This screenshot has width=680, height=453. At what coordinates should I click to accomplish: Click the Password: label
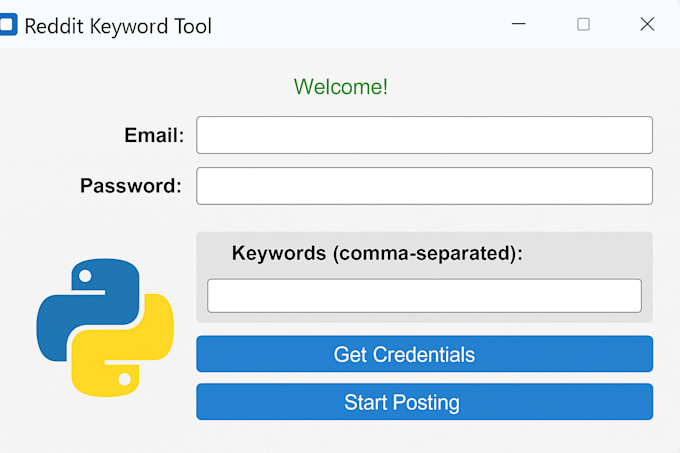click(131, 186)
